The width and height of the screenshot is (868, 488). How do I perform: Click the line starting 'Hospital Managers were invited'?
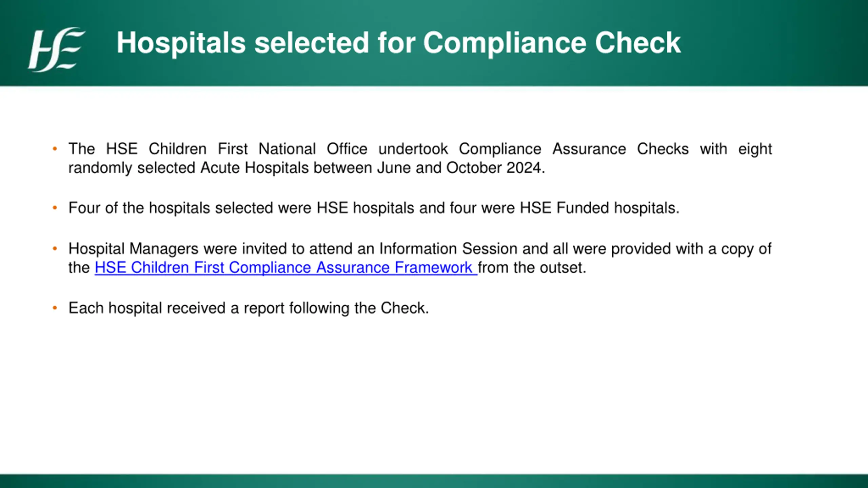(x=420, y=249)
